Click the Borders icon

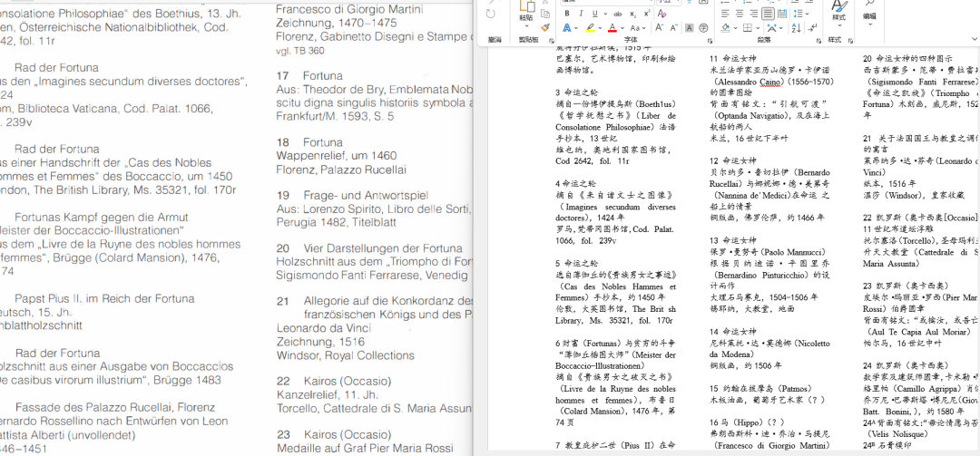coord(748,28)
